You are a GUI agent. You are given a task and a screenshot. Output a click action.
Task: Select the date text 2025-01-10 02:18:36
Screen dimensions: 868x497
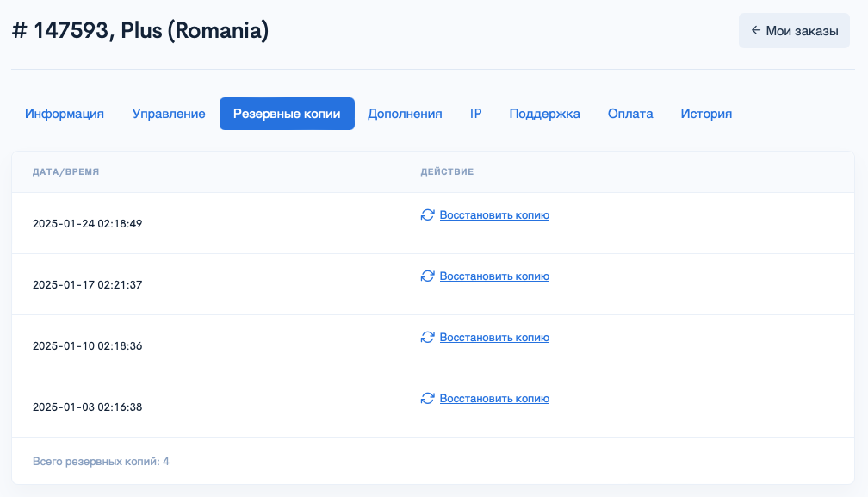coord(88,346)
